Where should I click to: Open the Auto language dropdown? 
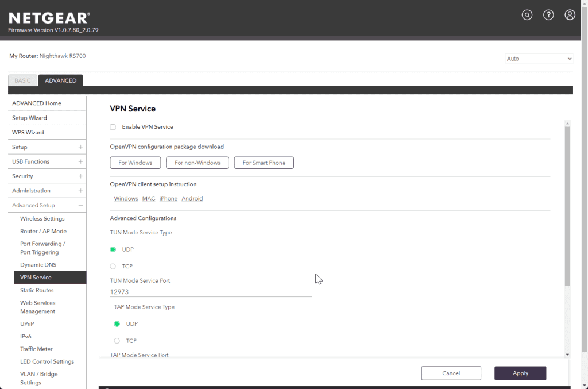[539, 59]
